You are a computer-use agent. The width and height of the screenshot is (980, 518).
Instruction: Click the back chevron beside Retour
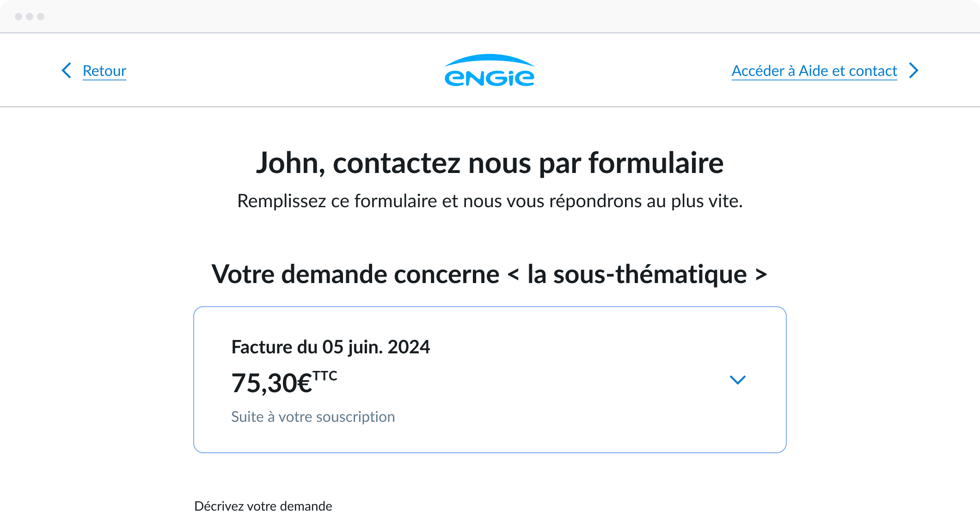click(x=67, y=71)
